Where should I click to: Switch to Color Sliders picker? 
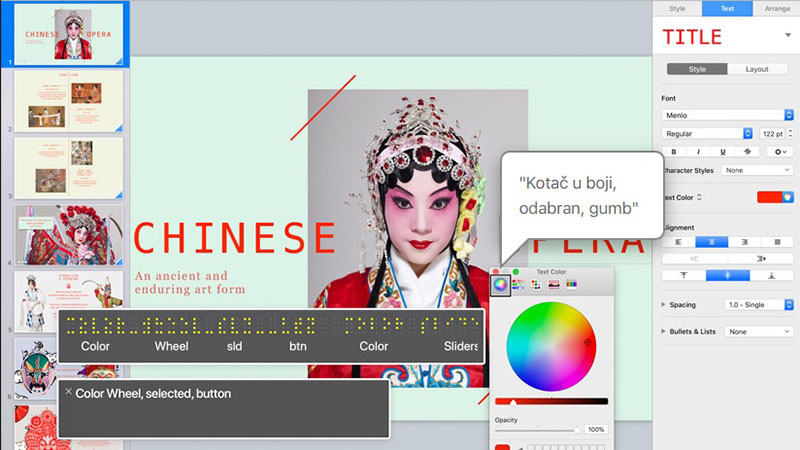click(518, 285)
